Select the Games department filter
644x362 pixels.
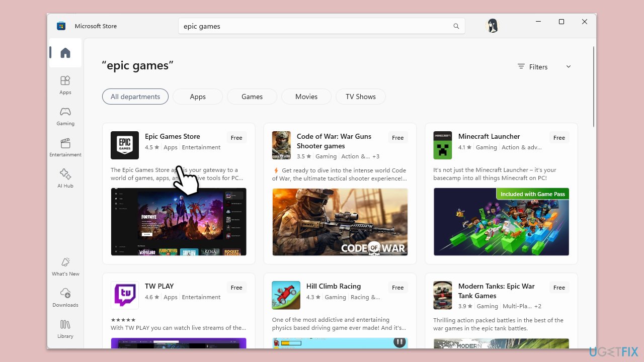point(252,97)
